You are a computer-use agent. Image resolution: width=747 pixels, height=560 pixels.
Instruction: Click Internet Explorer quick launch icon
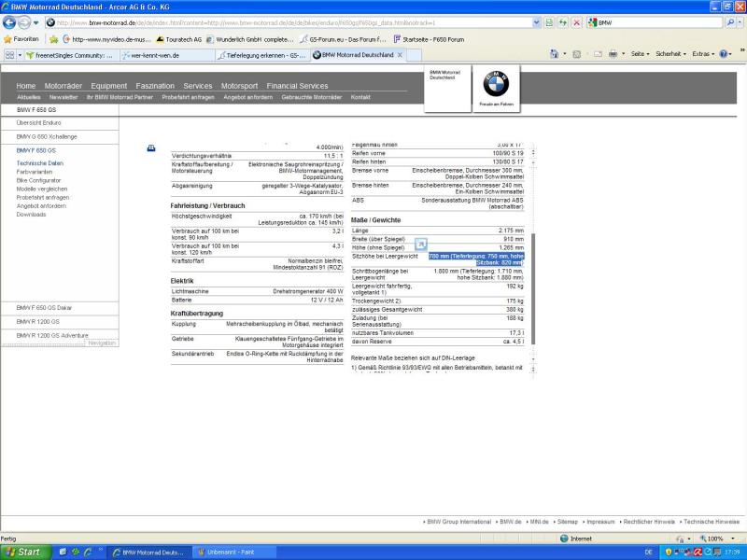point(87,553)
